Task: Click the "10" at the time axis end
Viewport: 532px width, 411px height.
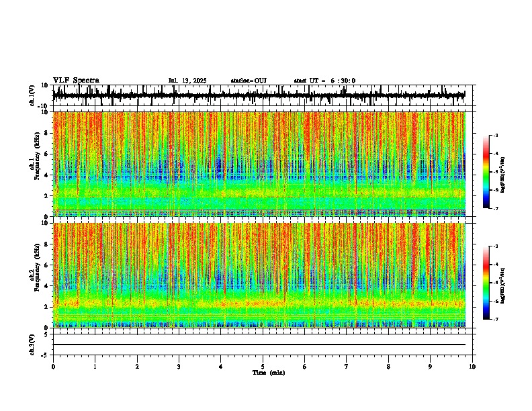Action: point(472,367)
